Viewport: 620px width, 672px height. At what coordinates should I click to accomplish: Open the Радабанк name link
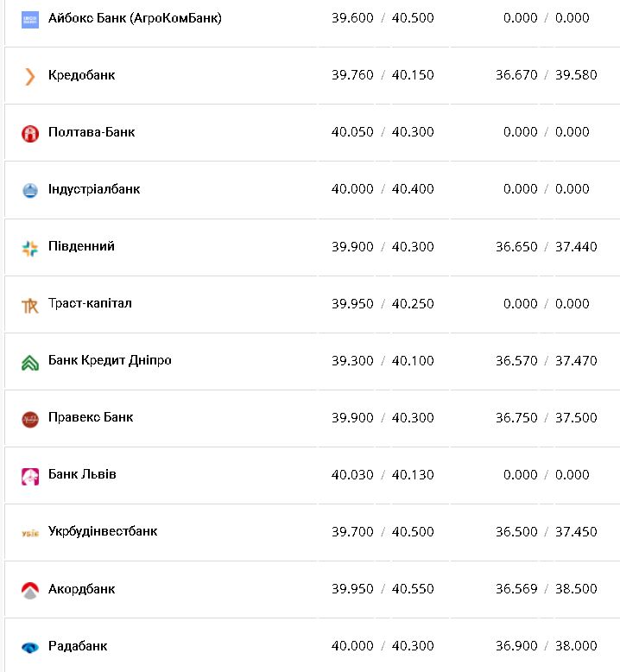click(x=78, y=646)
